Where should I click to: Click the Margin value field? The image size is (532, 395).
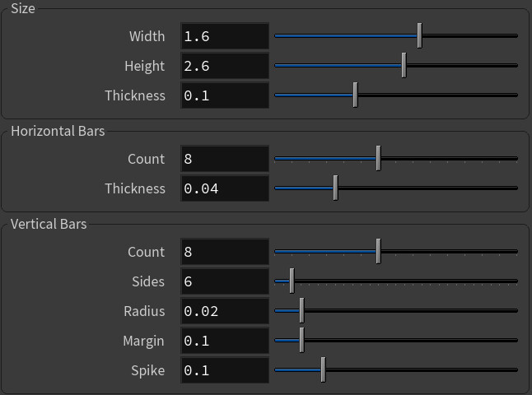pyautogui.click(x=225, y=341)
